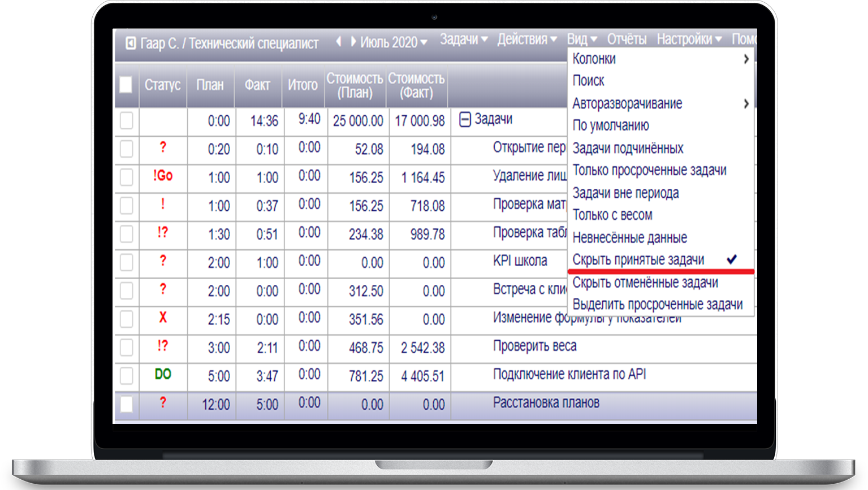Click the checkmark next to Скрыть принятые задачи
868x490 pixels.
click(732, 259)
